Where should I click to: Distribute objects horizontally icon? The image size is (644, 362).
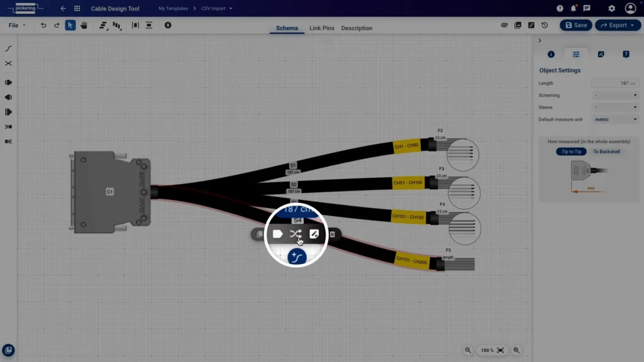coord(135,25)
